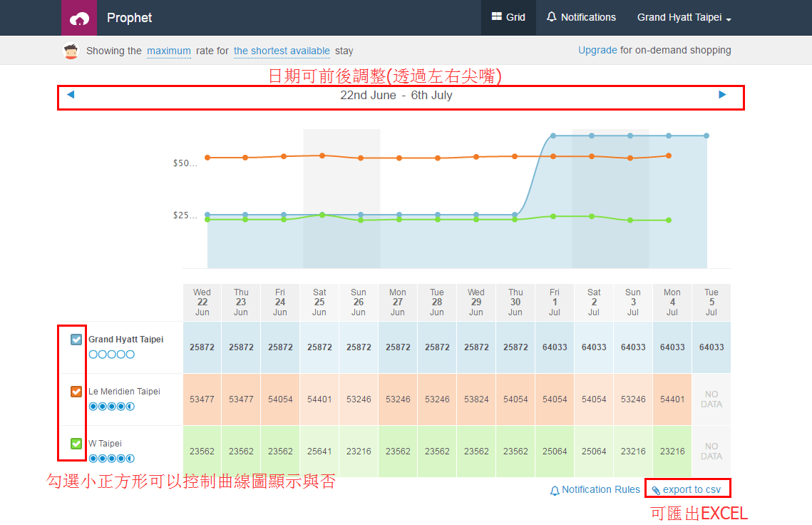The width and height of the screenshot is (812, 525).
Task: Click Grand Hyatt 64033 cell for Tue 5 Jul
Action: [711, 347]
